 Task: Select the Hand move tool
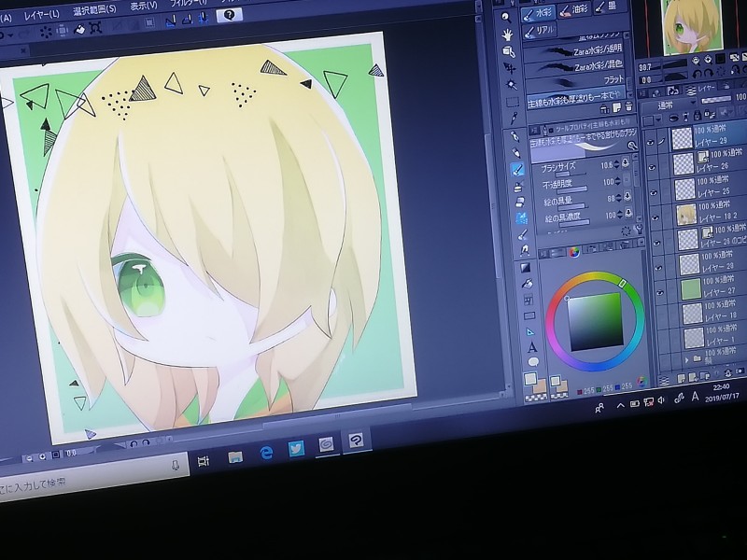point(507,35)
